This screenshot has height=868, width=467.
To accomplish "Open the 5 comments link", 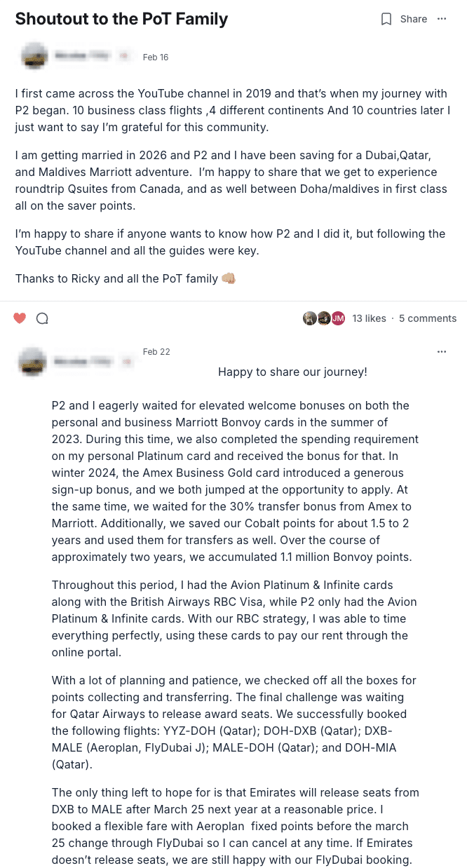I will [x=428, y=318].
